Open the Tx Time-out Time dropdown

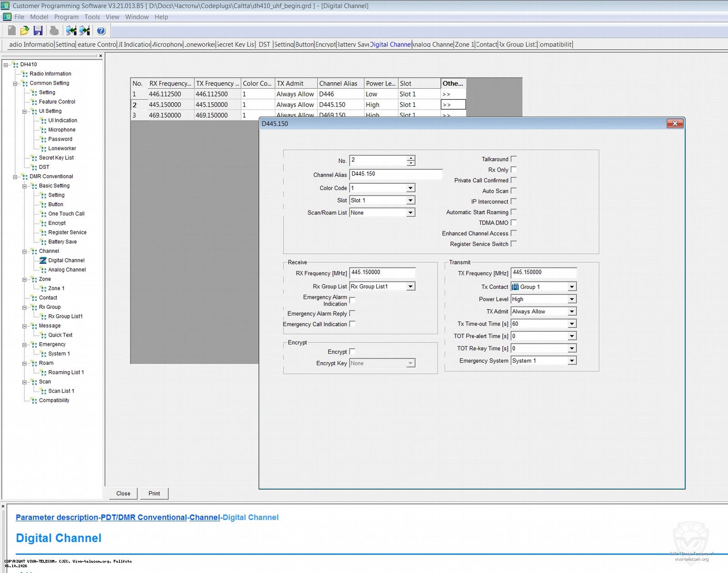(x=572, y=324)
